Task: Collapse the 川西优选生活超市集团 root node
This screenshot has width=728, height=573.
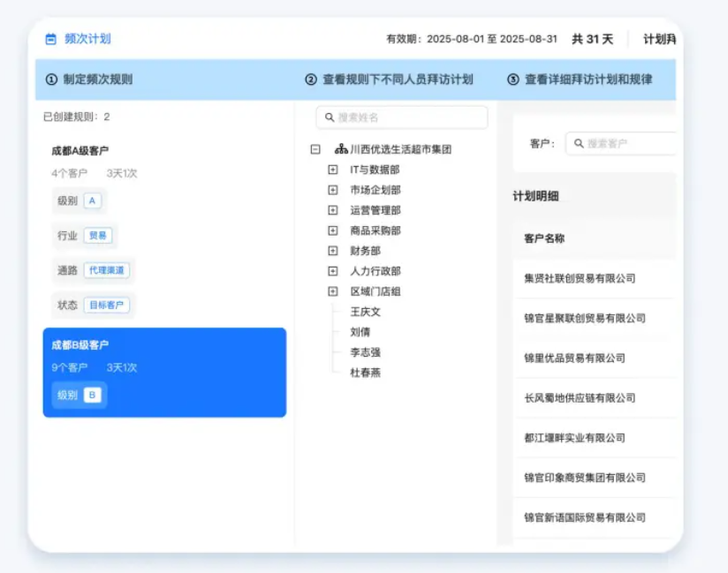Action: tap(315, 149)
